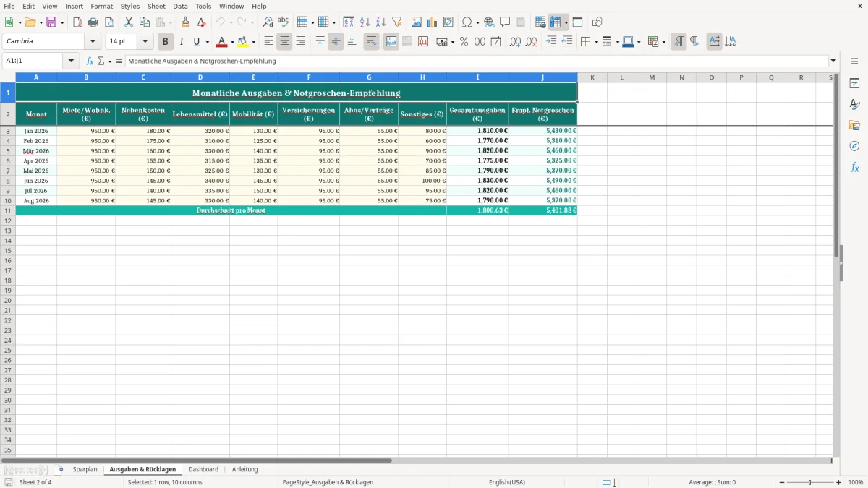Open the Name Box dropdown

(x=72, y=61)
